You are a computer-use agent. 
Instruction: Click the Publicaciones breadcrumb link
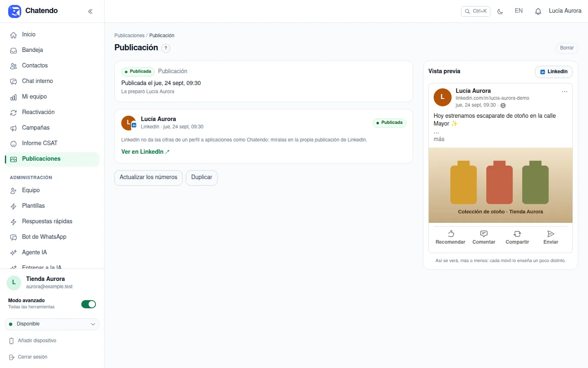pyautogui.click(x=129, y=36)
